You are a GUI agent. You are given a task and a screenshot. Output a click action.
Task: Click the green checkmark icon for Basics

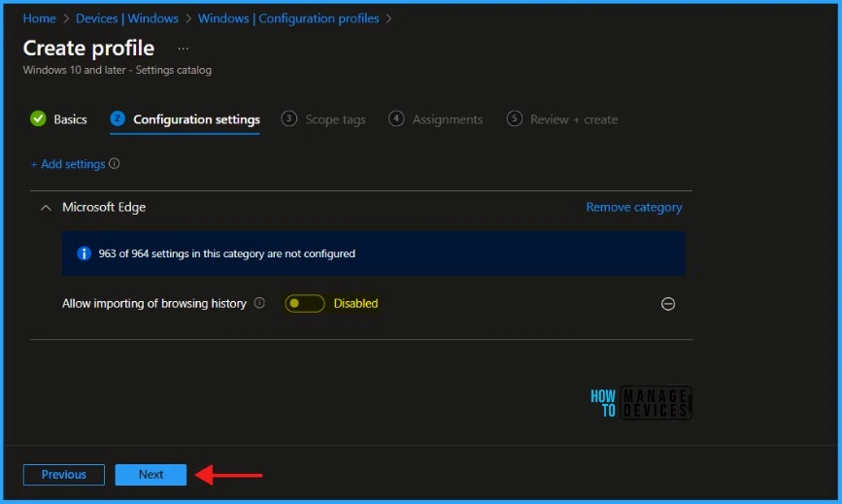pyautogui.click(x=38, y=118)
